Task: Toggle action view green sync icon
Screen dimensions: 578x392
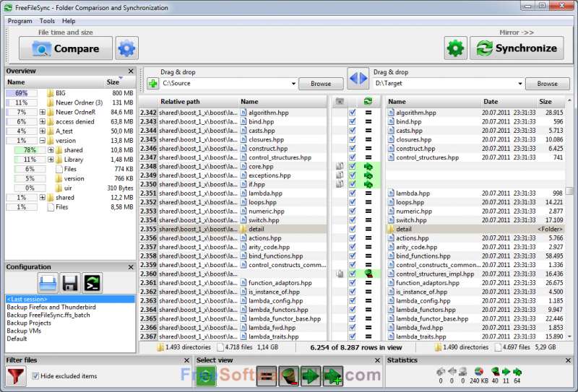Action: 206,376
